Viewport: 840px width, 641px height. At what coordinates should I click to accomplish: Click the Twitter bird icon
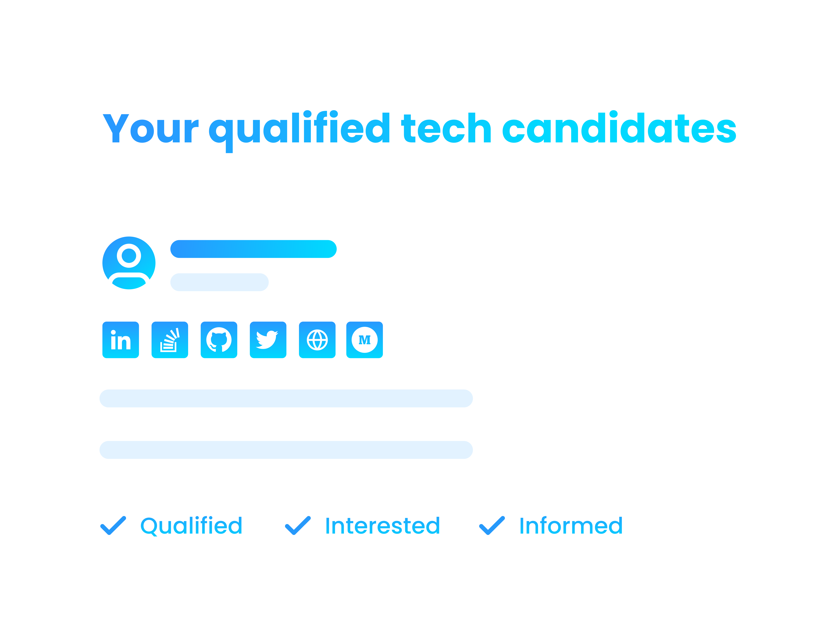point(268,340)
